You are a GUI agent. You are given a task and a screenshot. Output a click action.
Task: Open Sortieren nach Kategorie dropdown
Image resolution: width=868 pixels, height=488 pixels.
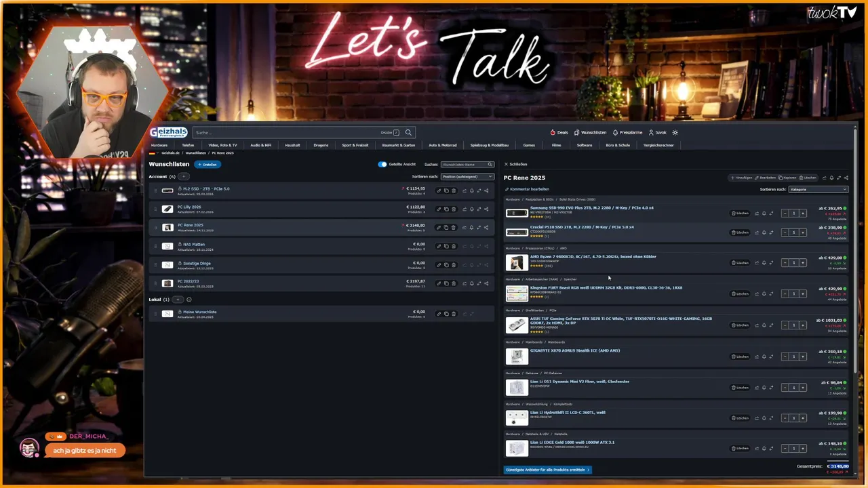tap(818, 190)
